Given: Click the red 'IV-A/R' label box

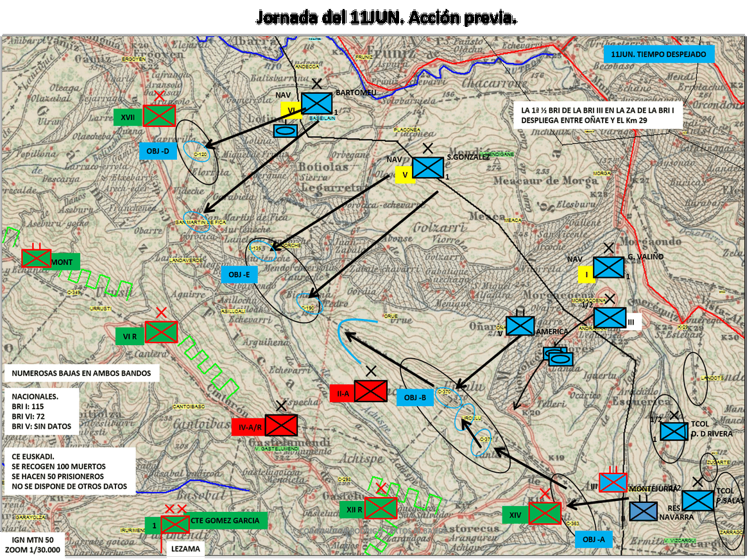Looking at the screenshot, I should point(248,427).
